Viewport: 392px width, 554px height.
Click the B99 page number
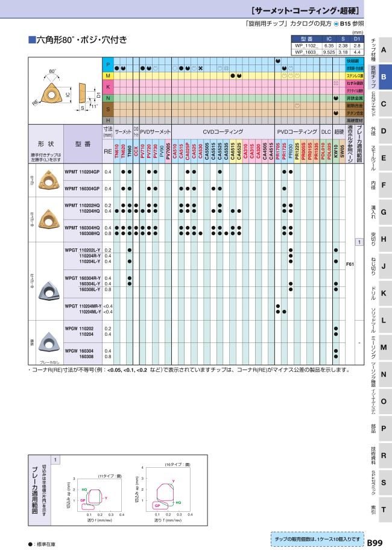click(x=376, y=542)
